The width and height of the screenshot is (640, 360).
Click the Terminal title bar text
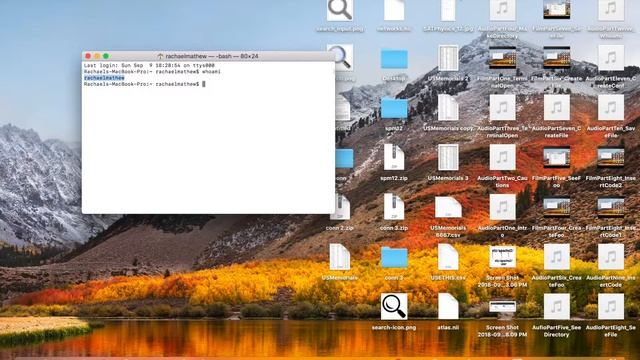(x=211, y=56)
